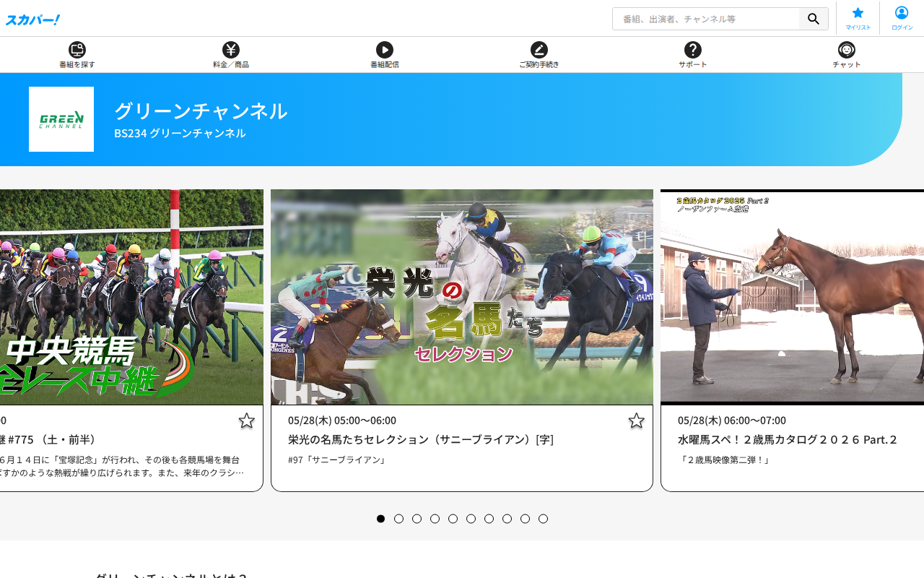This screenshot has width=924, height=578.
Task: Open 番組配信 navigation menu
Action: coord(385,55)
